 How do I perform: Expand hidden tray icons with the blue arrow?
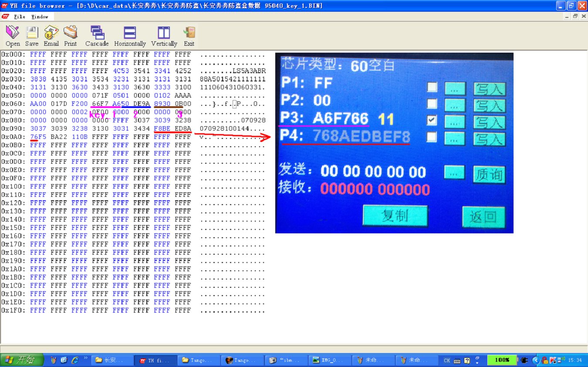[x=536, y=360]
